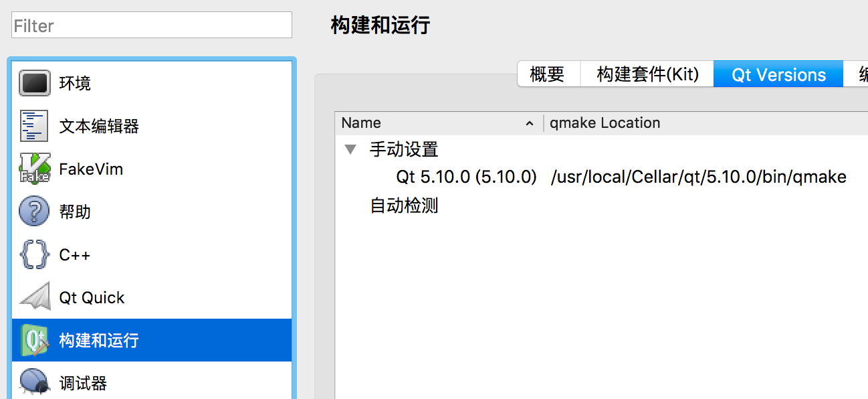Screen dimensions: 868x399
Task: Select the Qt Versions tab
Action: 778,74
